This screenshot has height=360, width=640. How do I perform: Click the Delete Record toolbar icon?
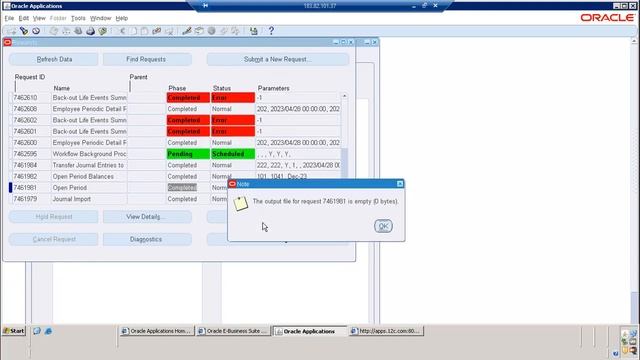pyautogui.click(x=169, y=31)
